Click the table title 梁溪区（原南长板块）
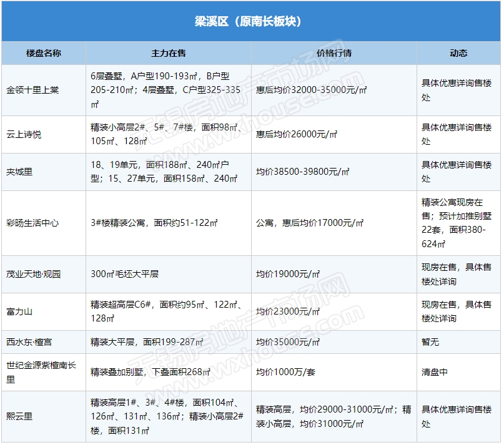This screenshot has width=504, height=445. 247,21
